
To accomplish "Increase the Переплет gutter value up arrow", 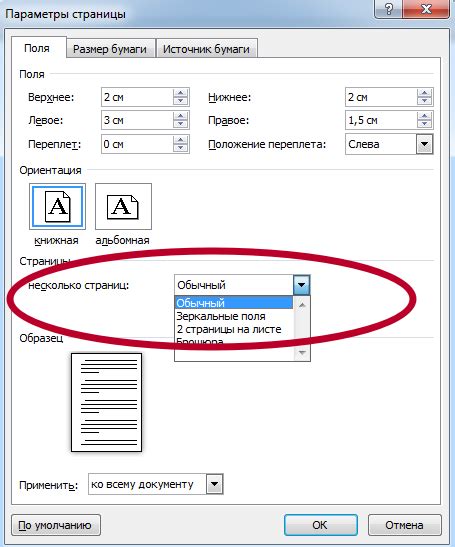I will click(x=180, y=140).
